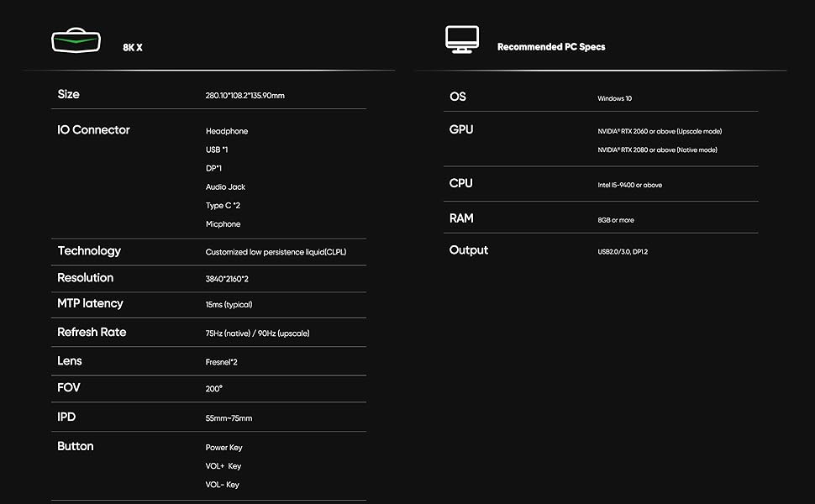The width and height of the screenshot is (815, 504).
Task: Select the Headphone entry
Action: pyautogui.click(x=227, y=131)
